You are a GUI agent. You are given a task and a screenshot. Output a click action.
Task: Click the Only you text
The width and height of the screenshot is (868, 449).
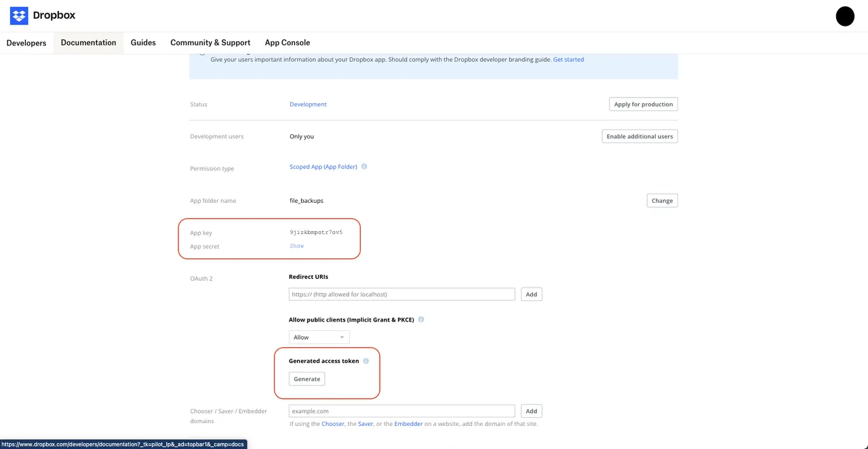coord(302,136)
